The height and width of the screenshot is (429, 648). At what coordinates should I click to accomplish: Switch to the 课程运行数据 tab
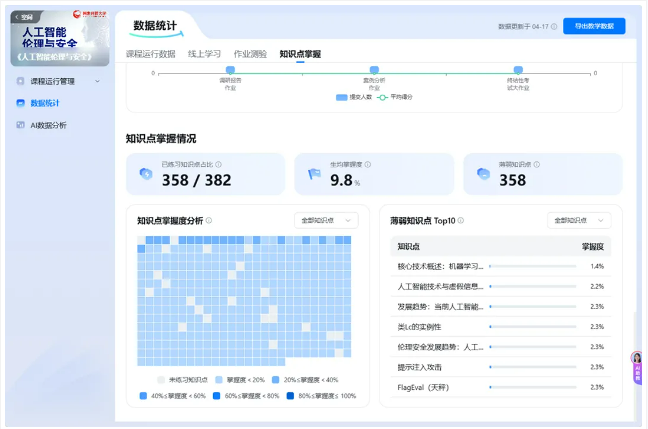click(150, 54)
